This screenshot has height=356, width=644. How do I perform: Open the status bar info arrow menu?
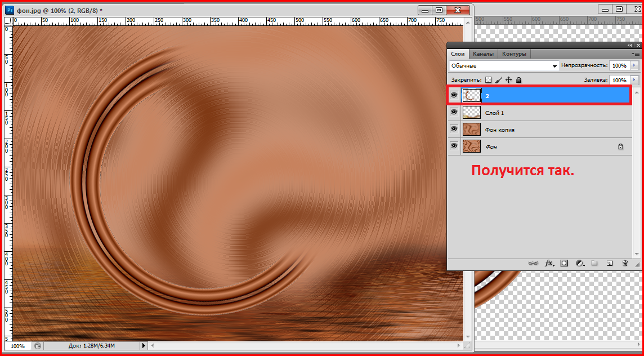pyautogui.click(x=144, y=346)
